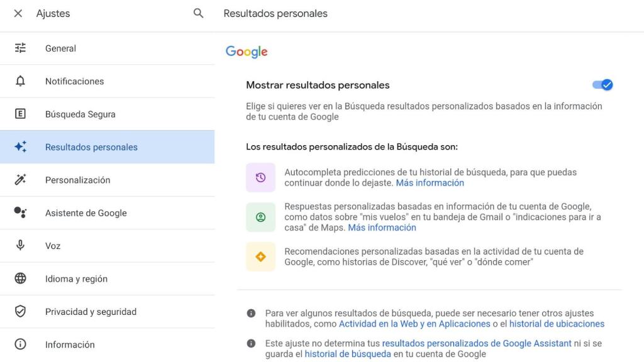Click the Información circle icon in sidebar

(20, 344)
